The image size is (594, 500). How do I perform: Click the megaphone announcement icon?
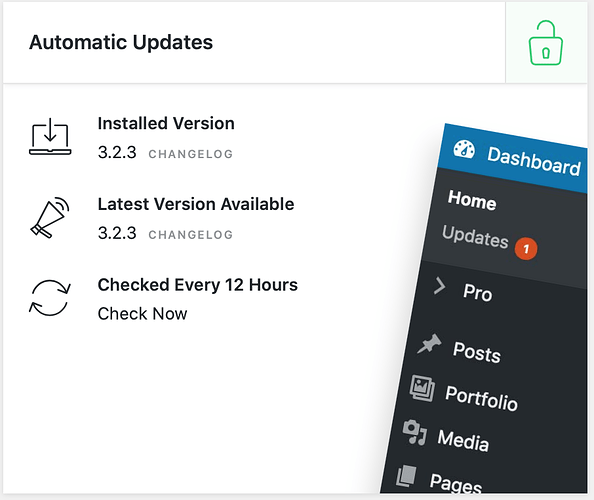(x=50, y=217)
